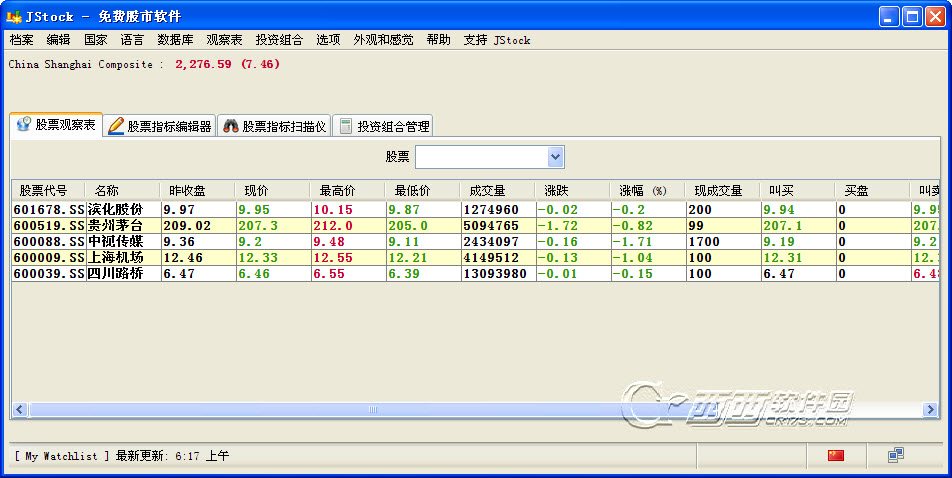The height and width of the screenshot is (478, 952).
Task: Open the 国家 menu
Action: point(95,40)
